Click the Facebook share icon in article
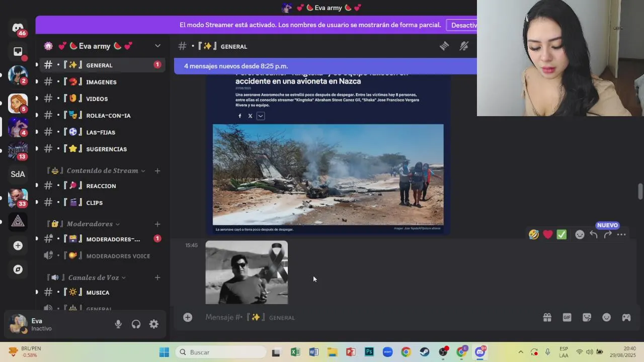Viewport: 644px width, 362px height. [x=239, y=116]
